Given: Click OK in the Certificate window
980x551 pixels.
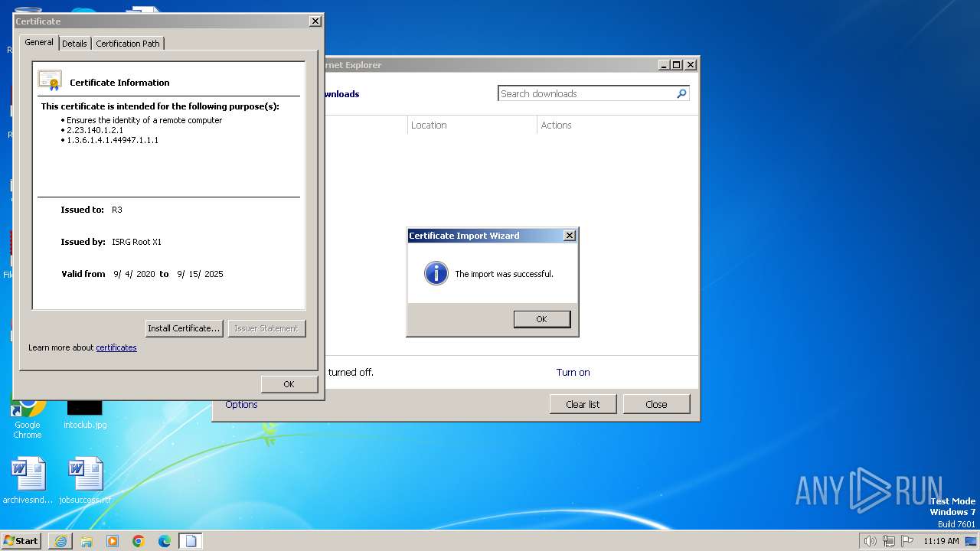Looking at the screenshot, I should (x=289, y=384).
